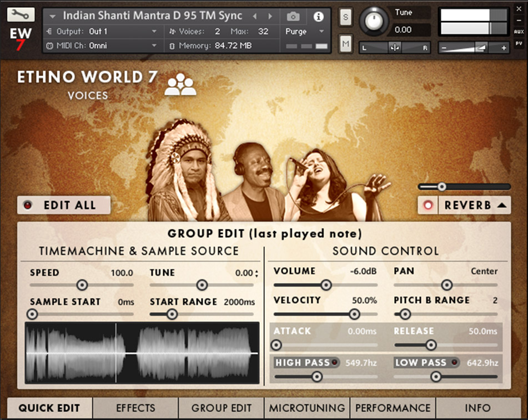Toggle the HIGH PASS filter LED
528x420 pixels.
coord(335,362)
